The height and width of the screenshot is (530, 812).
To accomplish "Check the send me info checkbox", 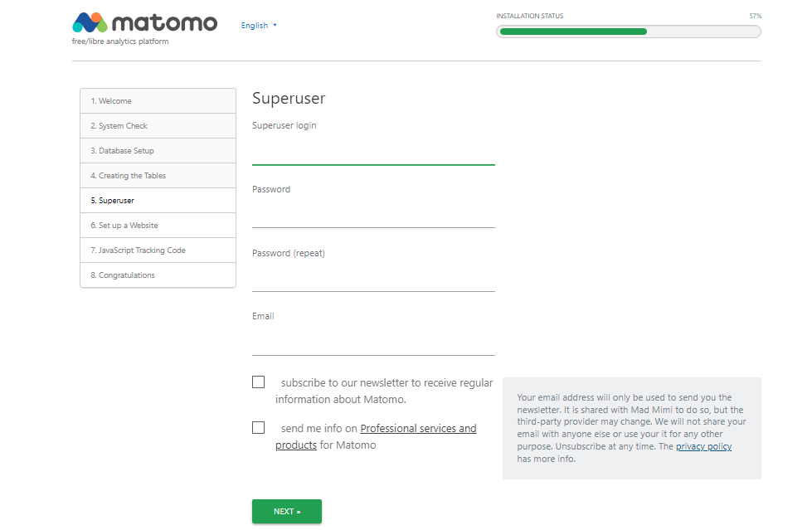I will click(x=259, y=428).
